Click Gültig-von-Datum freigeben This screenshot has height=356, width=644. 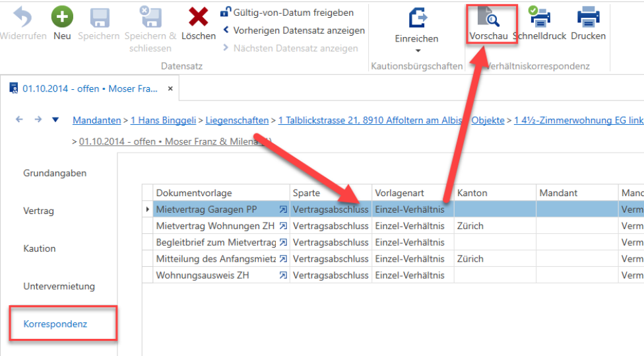point(286,13)
